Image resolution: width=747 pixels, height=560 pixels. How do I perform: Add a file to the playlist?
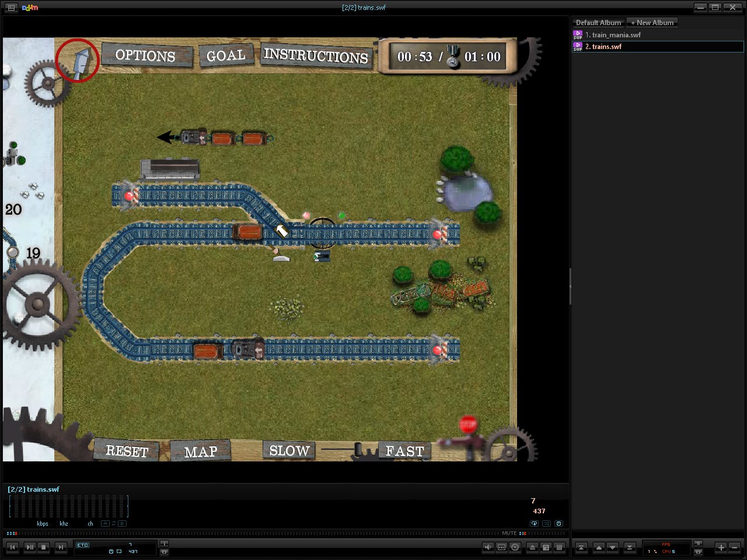click(721, 547)
